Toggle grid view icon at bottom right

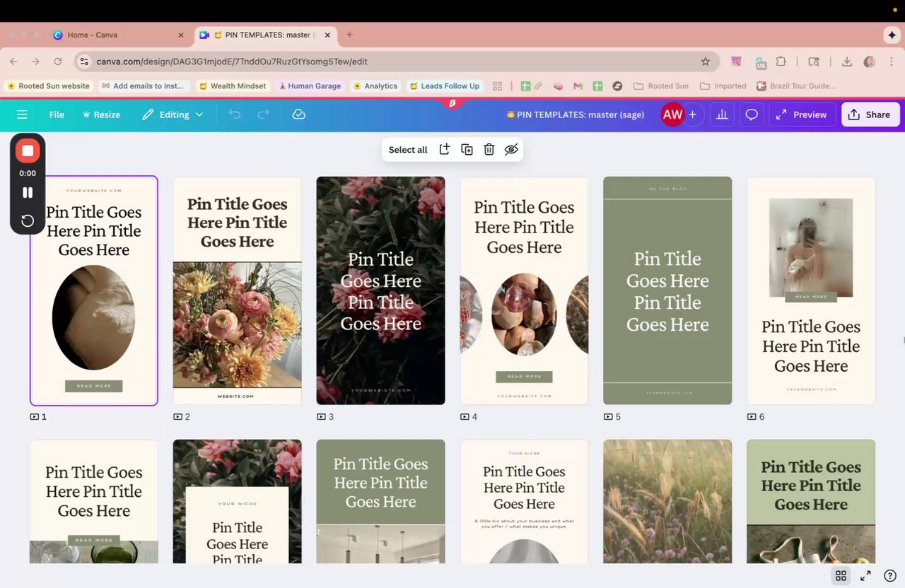point(841,576)
